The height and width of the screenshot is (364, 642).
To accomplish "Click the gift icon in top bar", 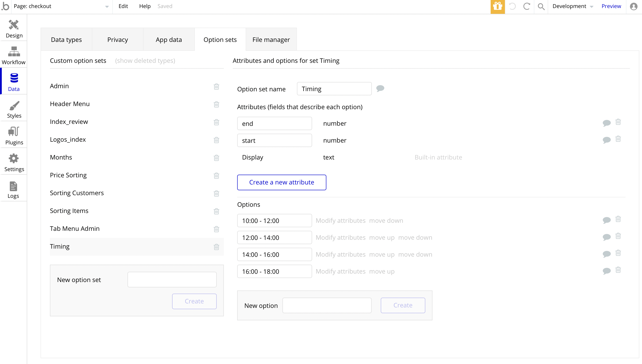I will 498,6.
